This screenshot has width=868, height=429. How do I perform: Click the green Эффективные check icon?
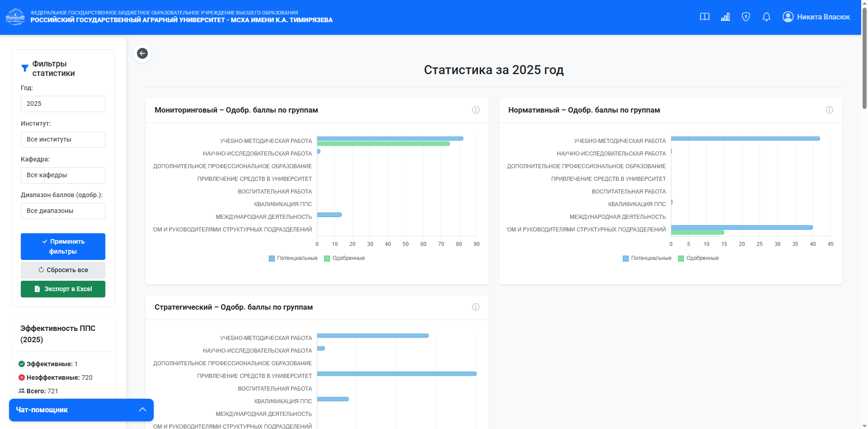[22, 364]
